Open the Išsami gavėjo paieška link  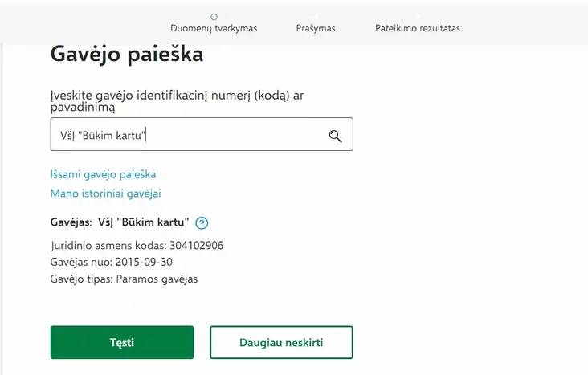(103, 174)
